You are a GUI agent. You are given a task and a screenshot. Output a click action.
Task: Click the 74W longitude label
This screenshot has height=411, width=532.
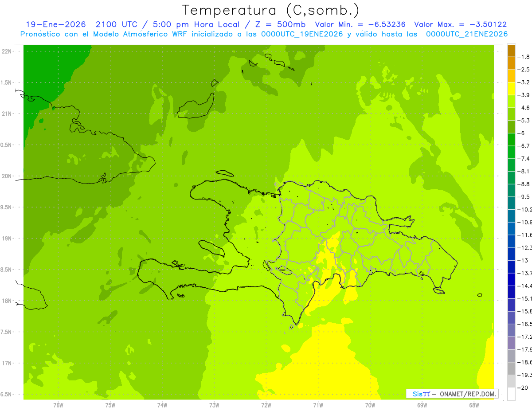point(162,405)
